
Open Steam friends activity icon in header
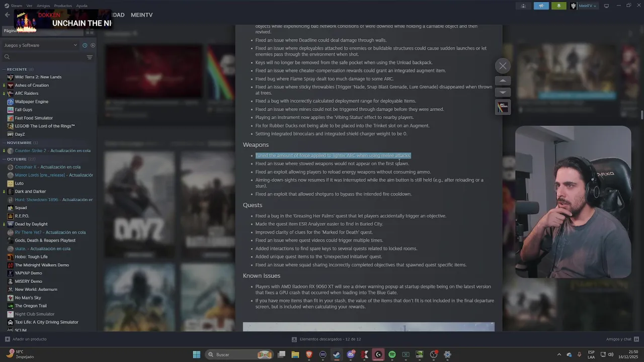[x=524, y=6]
